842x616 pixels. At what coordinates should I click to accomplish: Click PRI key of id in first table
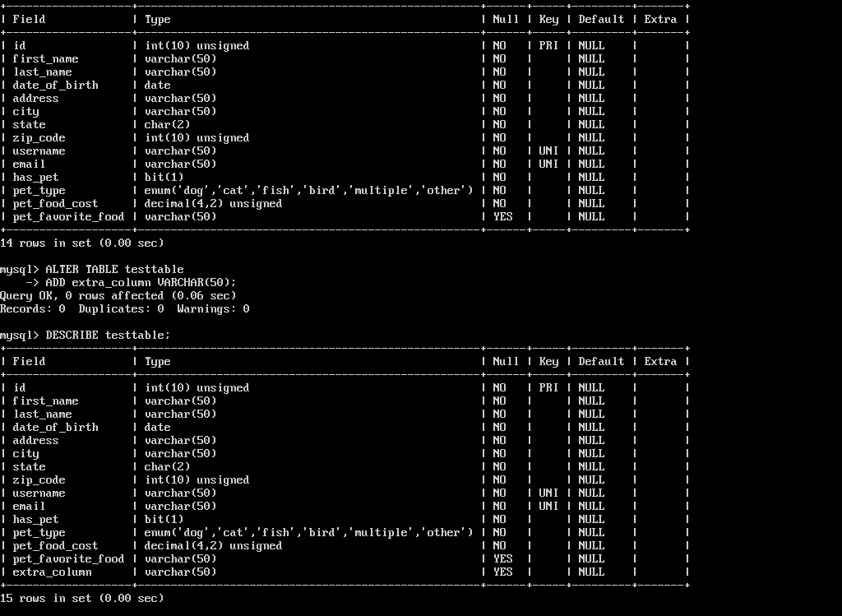pos(548,46)
